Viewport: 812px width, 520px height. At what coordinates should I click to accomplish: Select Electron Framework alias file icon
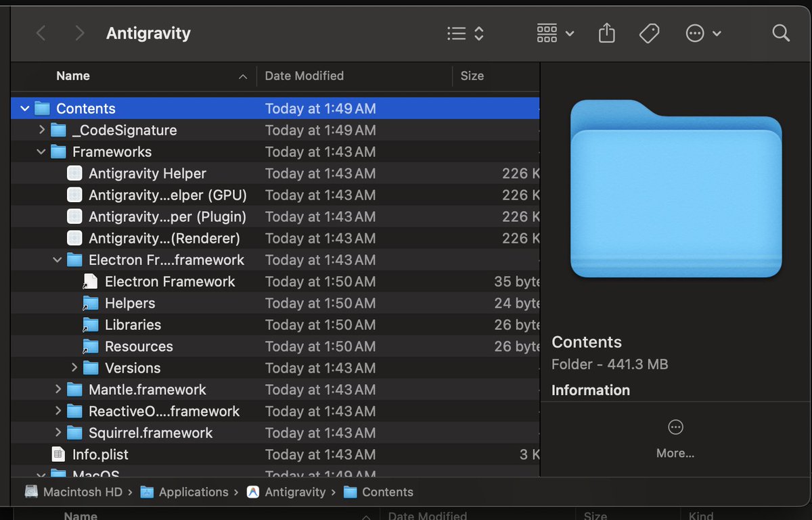[x=91, y=281]
